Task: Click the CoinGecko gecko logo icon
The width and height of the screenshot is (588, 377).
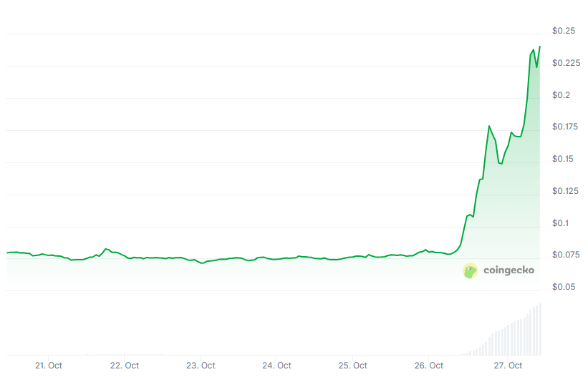Action: coord(470,270)
